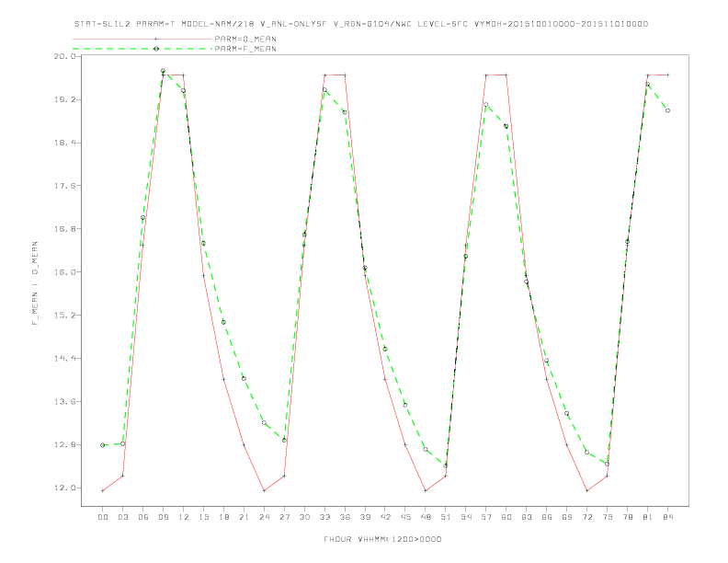This screenshot has width=728, height=563.
Task: Click x-axis tick label 48
Action: (x=426, y=517)
